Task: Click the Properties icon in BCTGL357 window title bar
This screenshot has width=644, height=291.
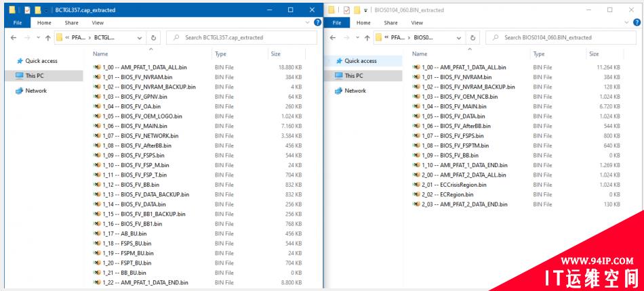Action: [26, 10]
